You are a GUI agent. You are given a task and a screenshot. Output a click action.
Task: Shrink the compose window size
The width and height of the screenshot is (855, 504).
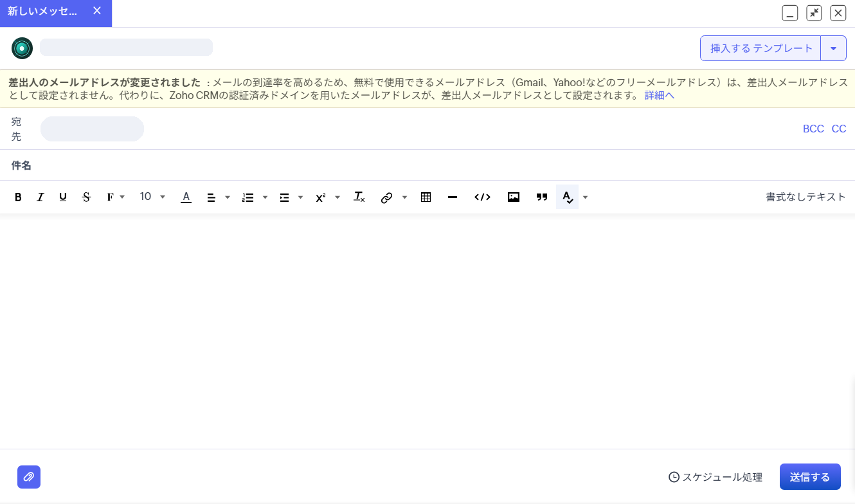[814, 13]
